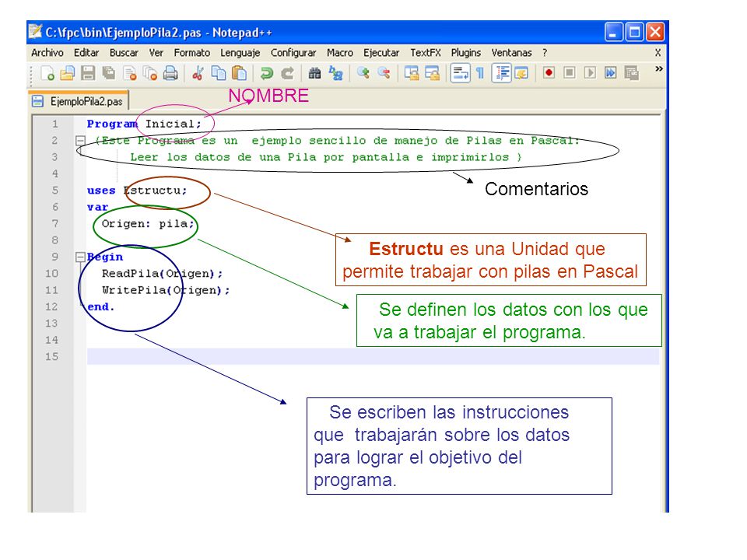Click the Cut scissors icon

tap(198, 73)
